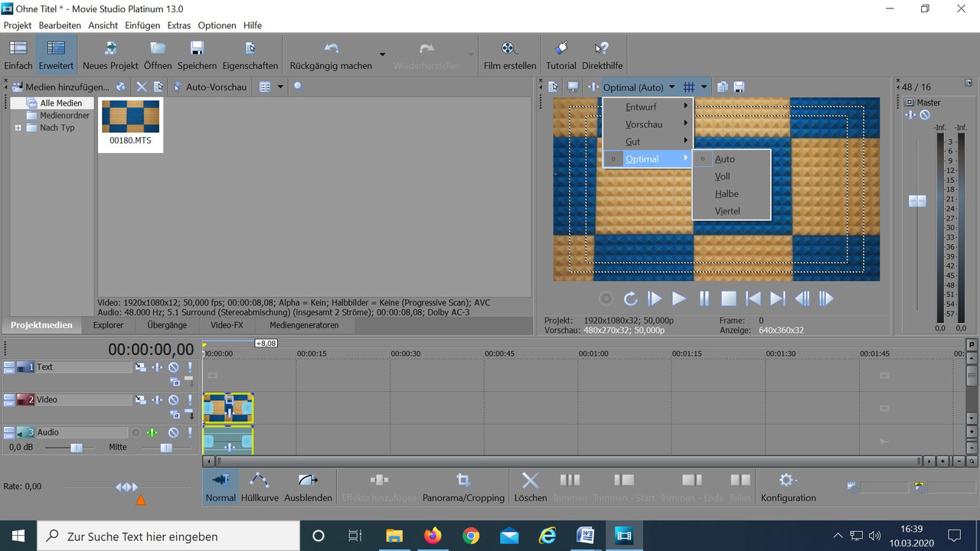This screenshot has height=551, width=980.
Task: Mute the Audio track
Action: 174,432
